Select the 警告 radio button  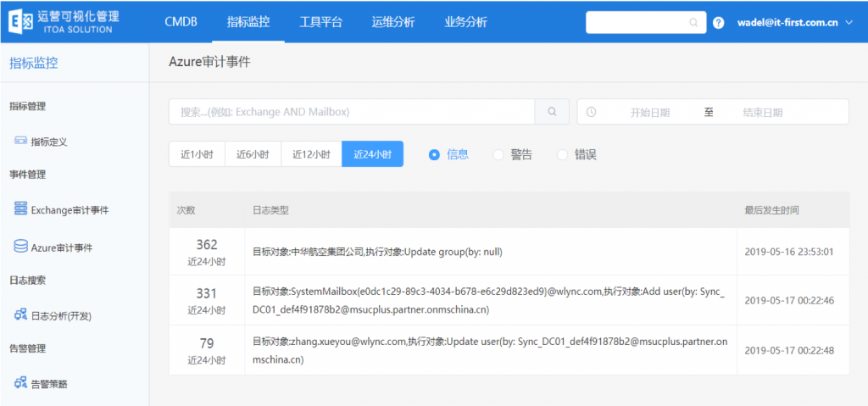(498, 155)
